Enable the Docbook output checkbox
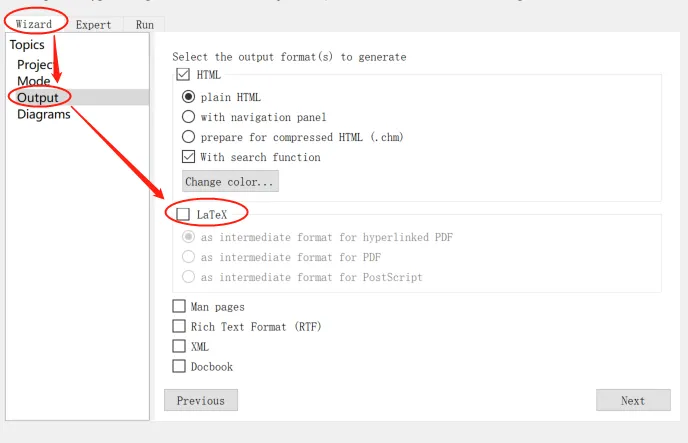The height and width of the screenshot is (443, 688). click(x=179, y=366)
